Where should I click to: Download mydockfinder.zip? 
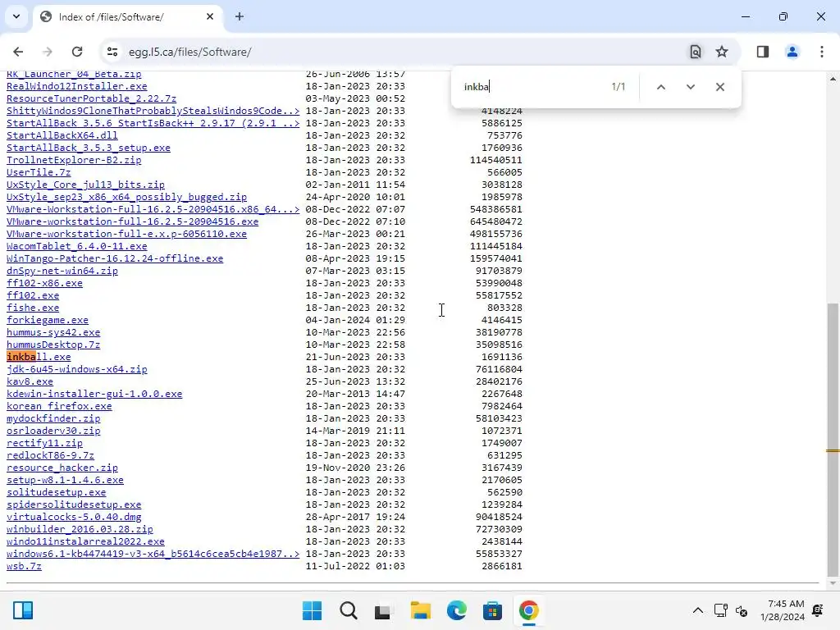point(53,419)
